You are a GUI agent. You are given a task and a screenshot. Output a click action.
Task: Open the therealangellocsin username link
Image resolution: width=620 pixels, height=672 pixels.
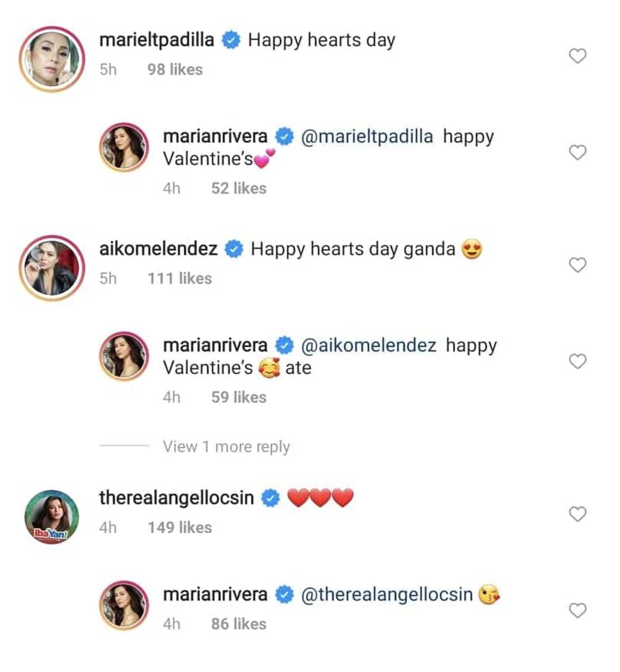[177, 498]
